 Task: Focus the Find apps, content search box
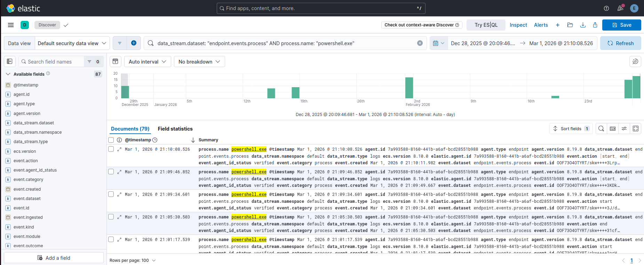coord(321,8)
